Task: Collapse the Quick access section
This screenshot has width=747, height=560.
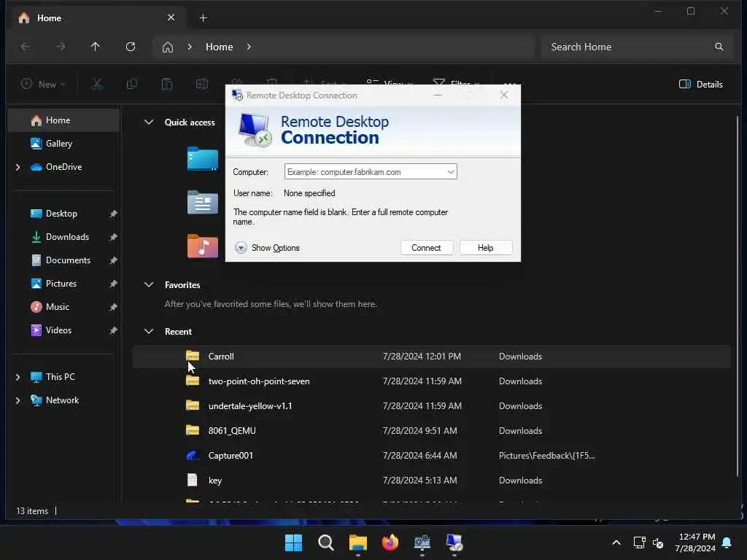Action: 149,122
